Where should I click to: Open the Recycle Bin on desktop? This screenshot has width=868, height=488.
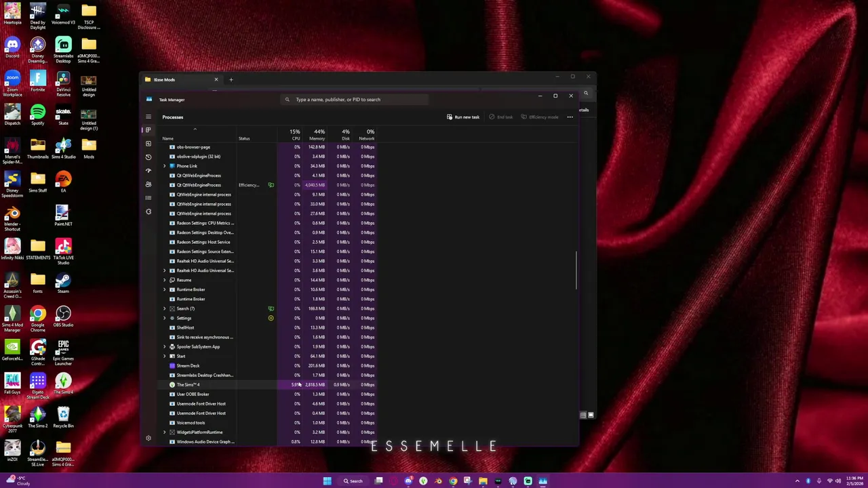coord(63,417)
